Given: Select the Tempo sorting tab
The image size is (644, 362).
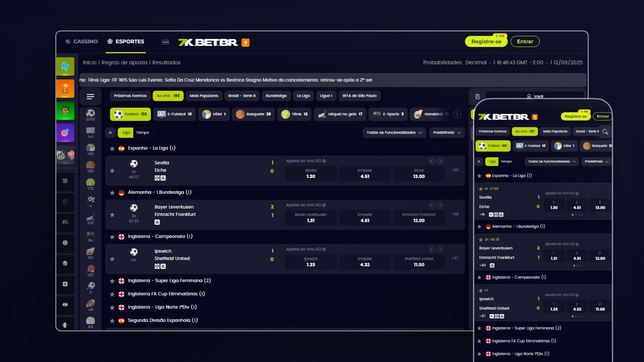Looking at the screenshot, I should pyautogui.click(x=143, y=133).
